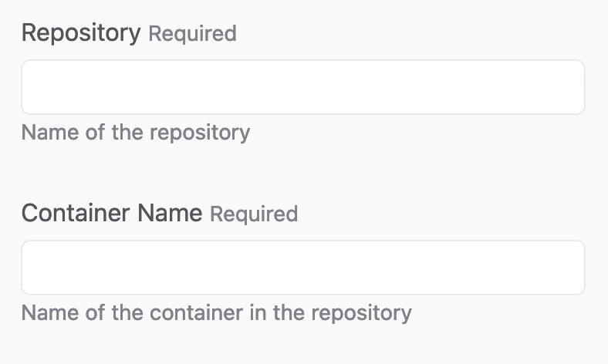Focus the empty box under Container Name Required
608x364 pixels.
click(x=302, y=268)
